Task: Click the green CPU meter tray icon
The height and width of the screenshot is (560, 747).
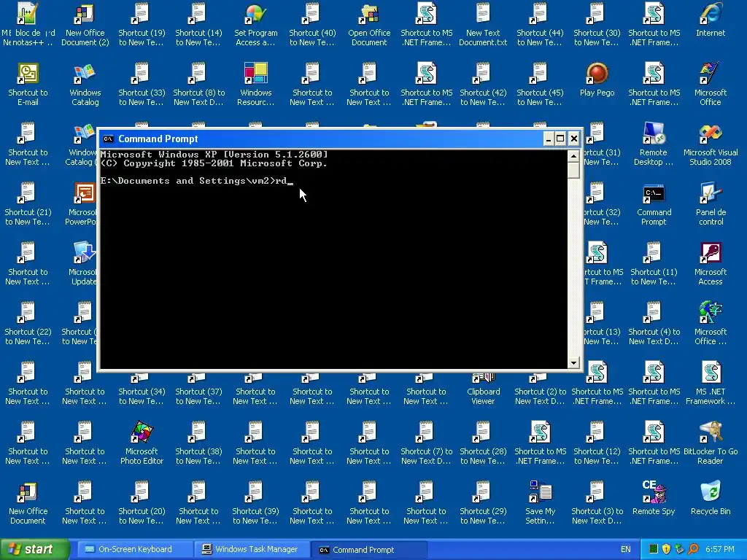Action: pos(653,550)
